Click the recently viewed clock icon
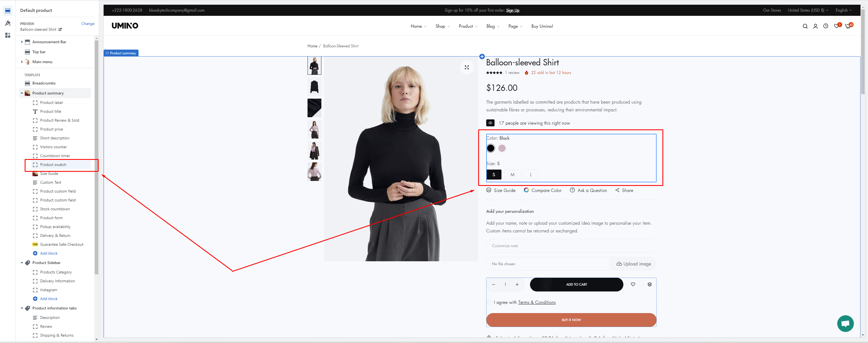This screenshot has width=868, height=343. 826,26
